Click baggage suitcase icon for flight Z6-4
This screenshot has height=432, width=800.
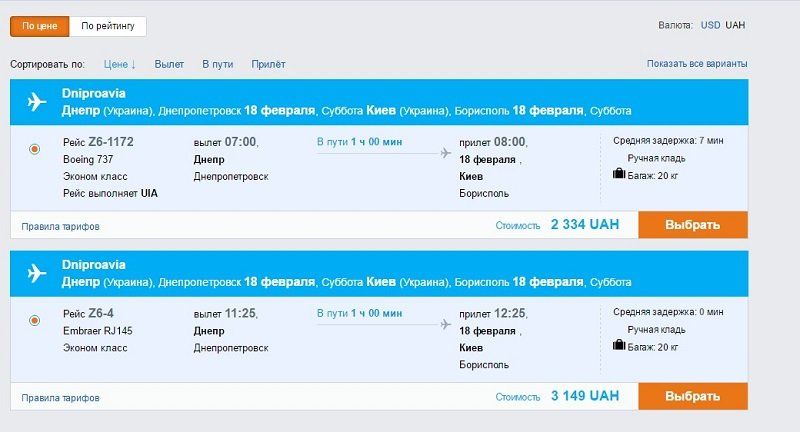(619, 345)
